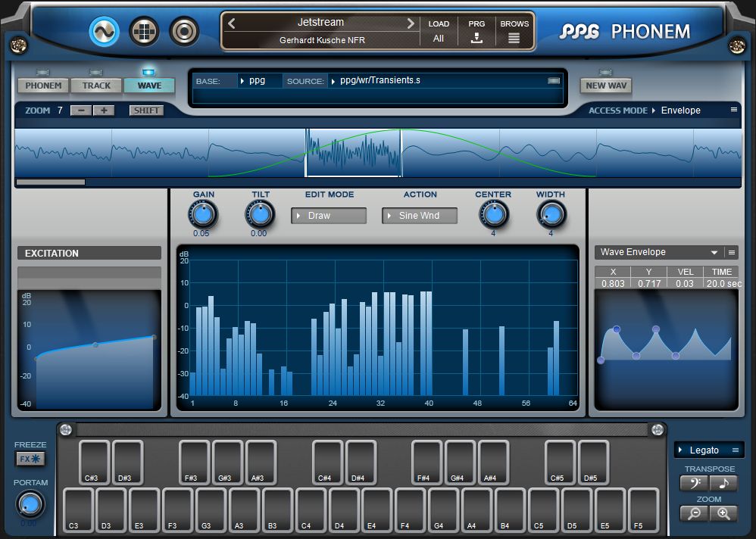Open the Edit Mode Draw dropdown
The image size is (756, 539).
[x=329, y=216]
